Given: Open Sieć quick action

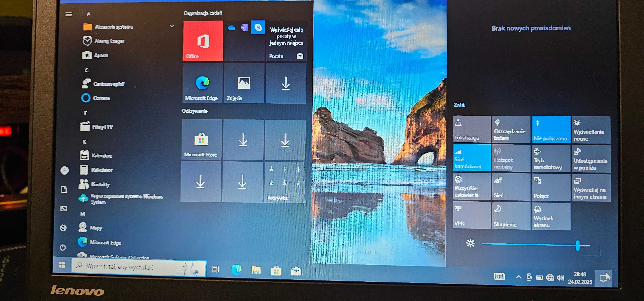Looking at the screenshot, I should [x=511, y=187].
